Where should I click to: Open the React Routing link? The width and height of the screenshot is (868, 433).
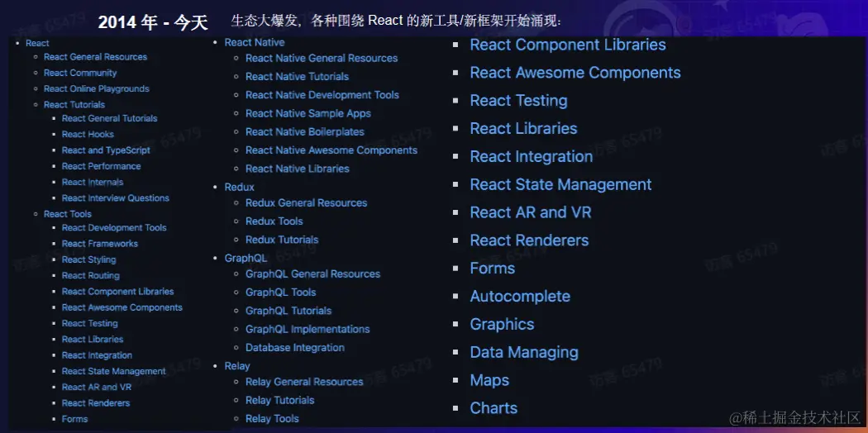(x=91, y=275)
